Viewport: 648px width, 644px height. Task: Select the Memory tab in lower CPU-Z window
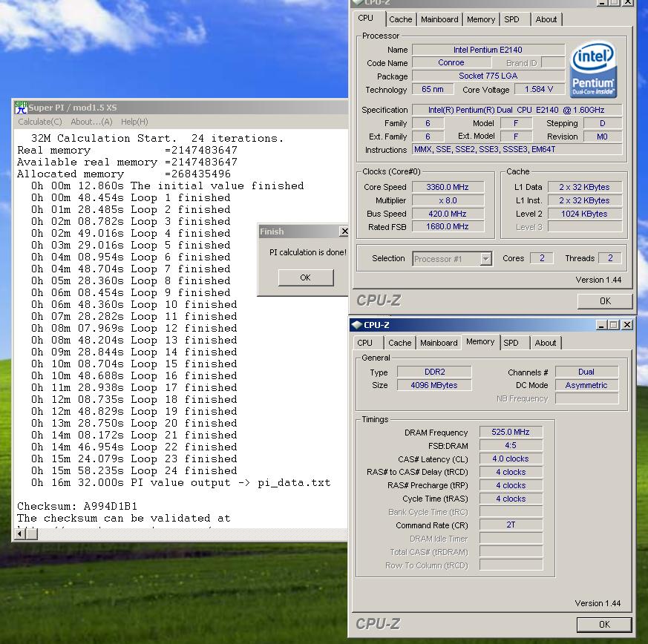[x=480, y=341]
